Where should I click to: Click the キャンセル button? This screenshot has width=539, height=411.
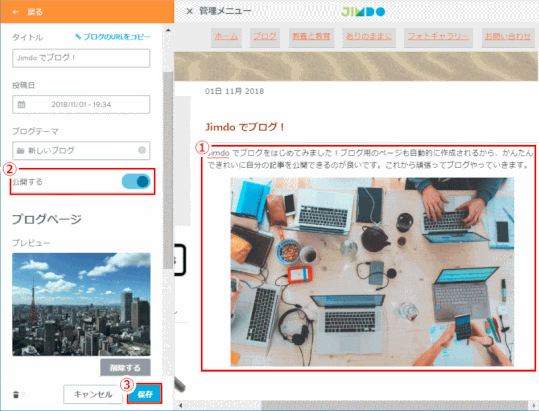point(93,394)
